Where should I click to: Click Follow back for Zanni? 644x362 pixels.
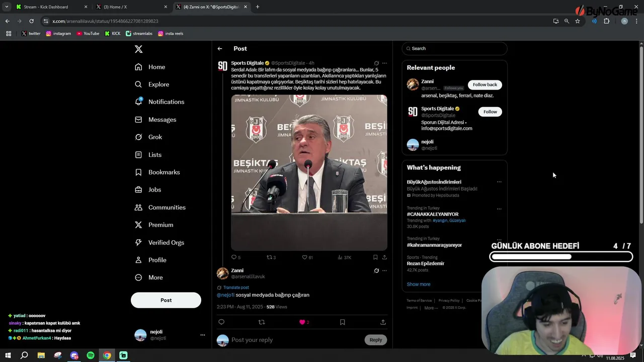(485, 84)
